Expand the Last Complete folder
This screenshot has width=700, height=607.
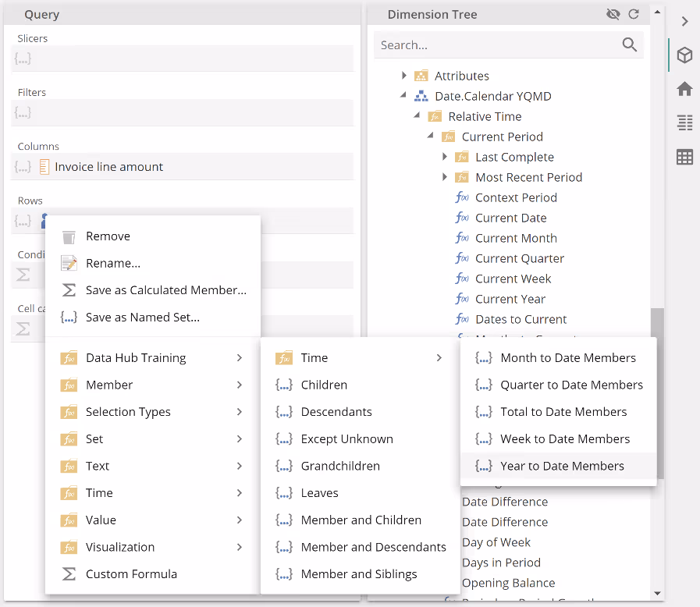point(445,157)
